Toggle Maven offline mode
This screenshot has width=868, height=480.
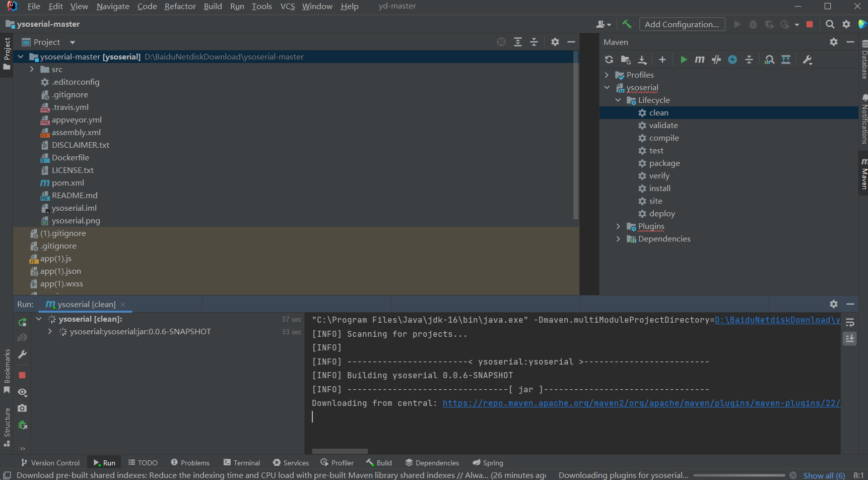[x=716, y=59]
